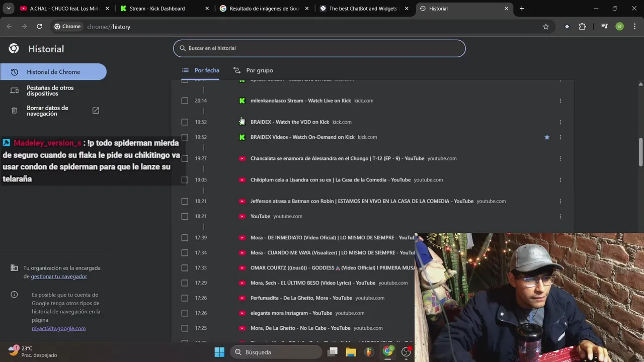Open gestionar tu navegador link
Viewport: 644px width, 362px height.
point(59,277)
